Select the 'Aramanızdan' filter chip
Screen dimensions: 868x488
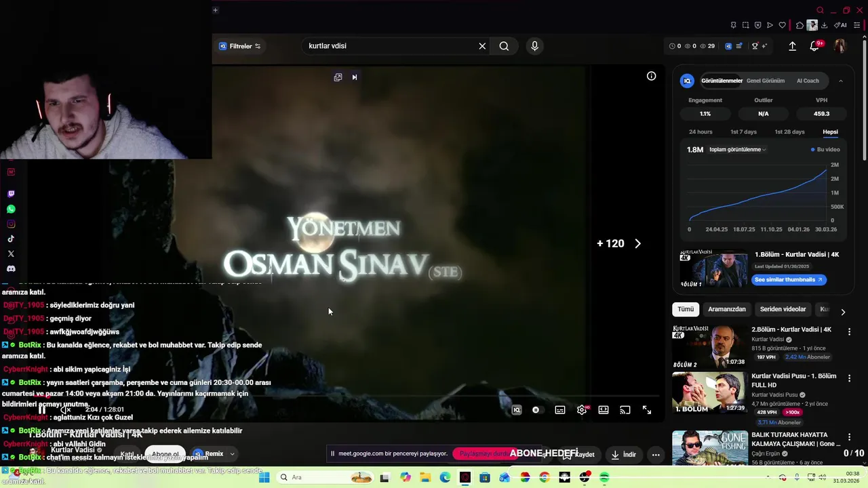coord(727,309)
